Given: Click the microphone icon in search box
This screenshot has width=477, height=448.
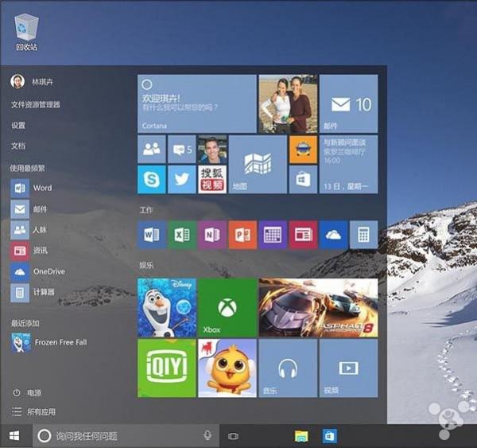Looking at the screenshot, I should coord(207,436).
